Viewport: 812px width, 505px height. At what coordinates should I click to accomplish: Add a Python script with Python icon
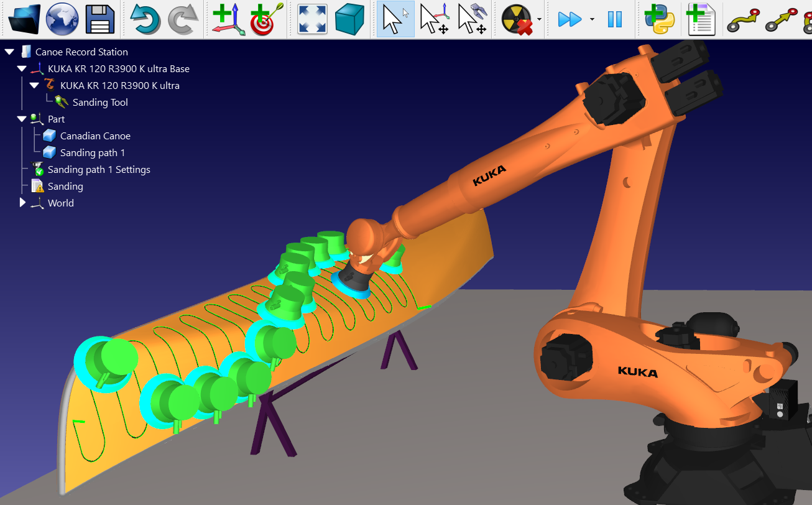tap(660, 19)
